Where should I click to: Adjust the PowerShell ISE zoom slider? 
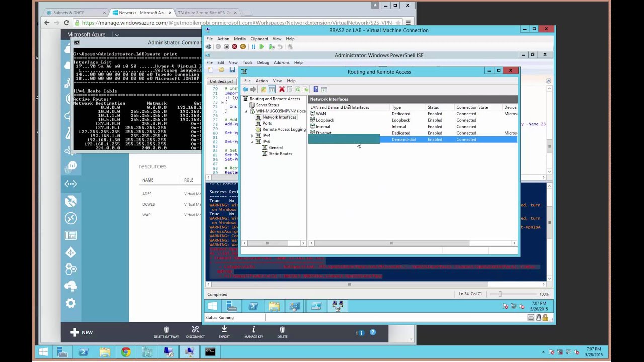coord(500,294)
